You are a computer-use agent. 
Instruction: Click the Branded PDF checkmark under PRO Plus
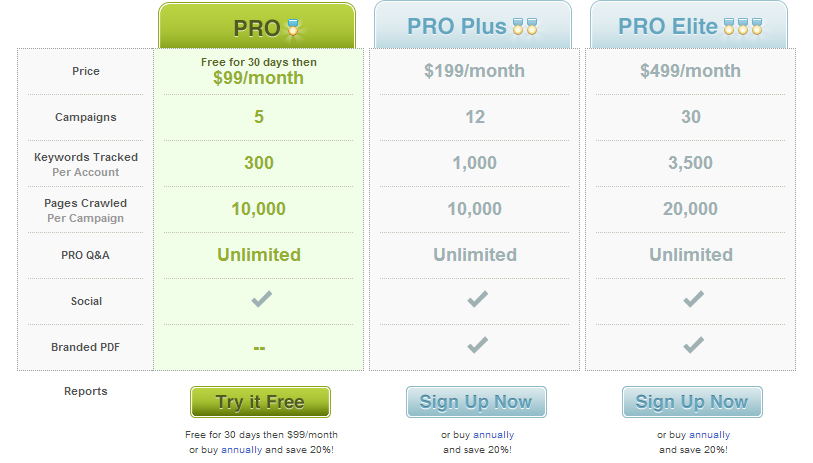pos(477,345)
